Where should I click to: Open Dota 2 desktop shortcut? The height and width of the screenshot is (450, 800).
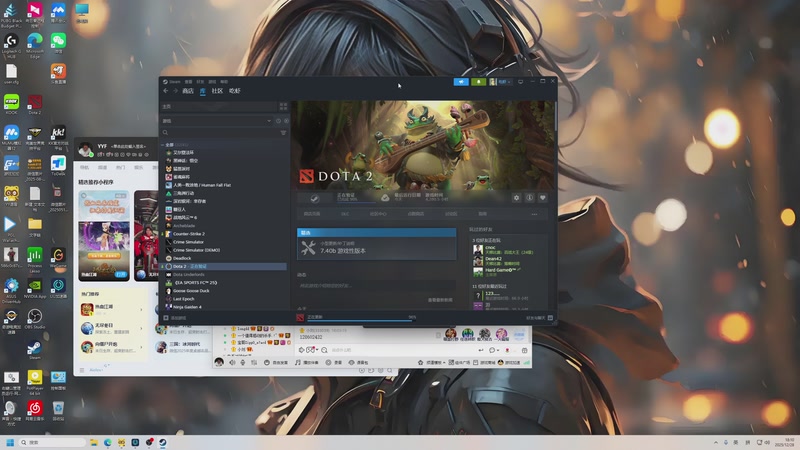[x=35, y=105]
